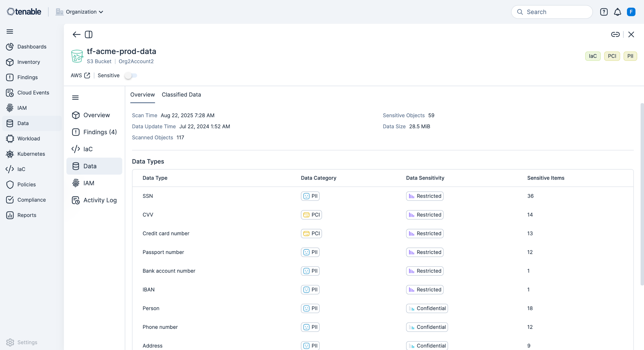
Task: Expand the Organization dropdown
Action: pyautogui.click(x=84, y=12)
